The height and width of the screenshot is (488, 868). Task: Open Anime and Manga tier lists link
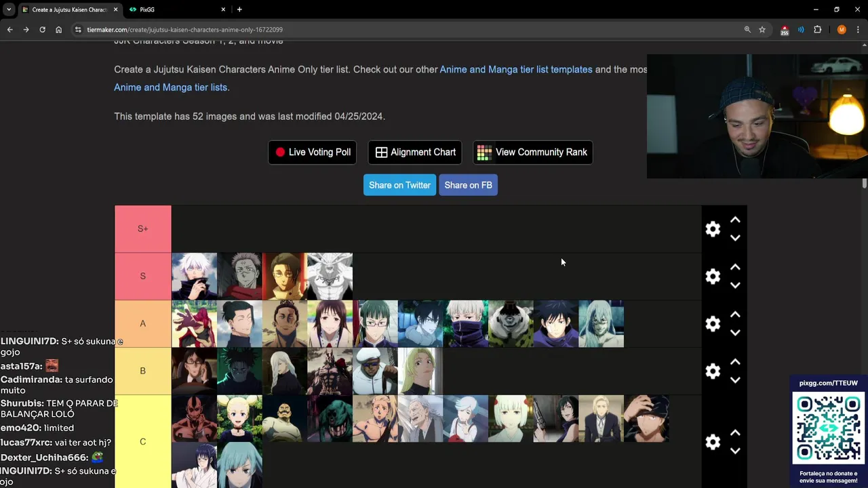tap(170, 87)
